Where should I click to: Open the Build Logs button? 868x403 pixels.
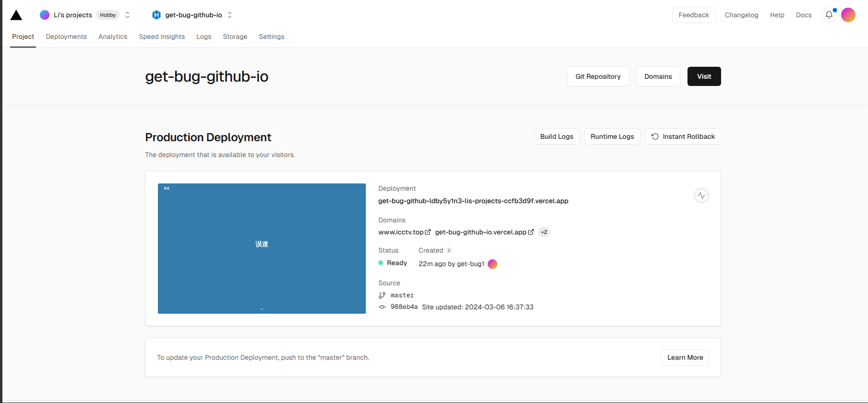[556, 136]
